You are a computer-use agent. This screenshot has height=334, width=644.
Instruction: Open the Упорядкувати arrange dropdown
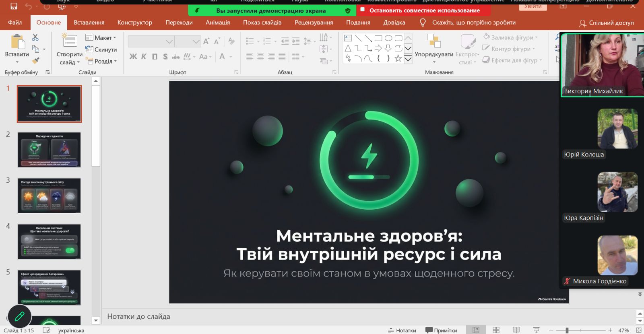pos(433,48)
